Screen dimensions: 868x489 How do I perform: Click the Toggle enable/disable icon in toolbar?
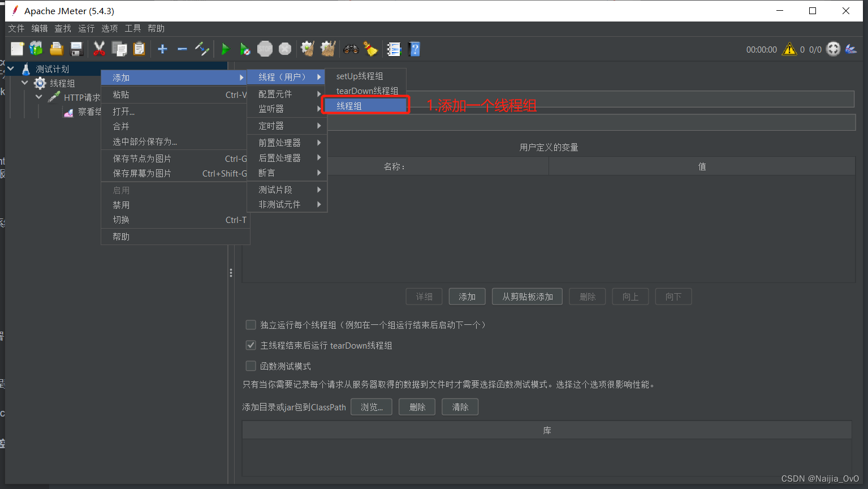[202, 49]
